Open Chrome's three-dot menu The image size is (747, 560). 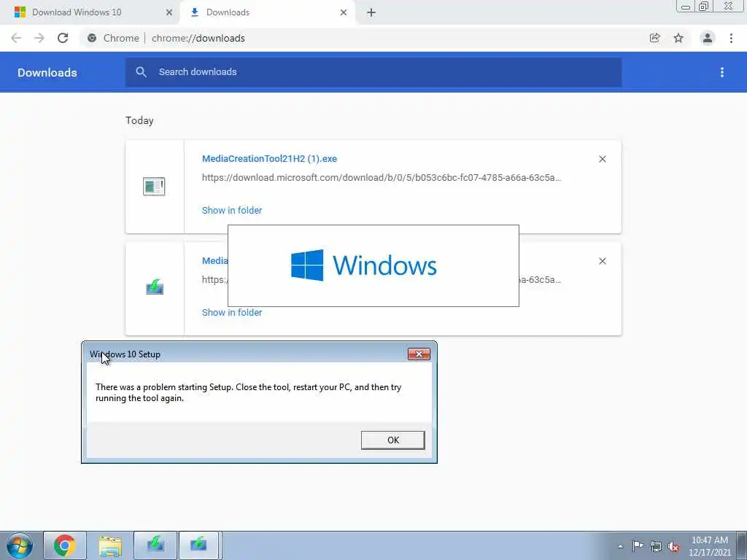[731, 38]
